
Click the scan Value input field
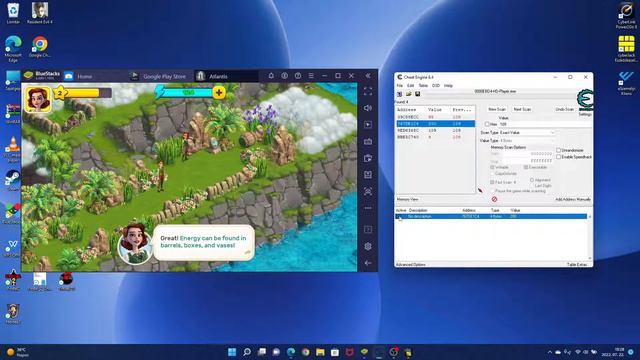545,124
